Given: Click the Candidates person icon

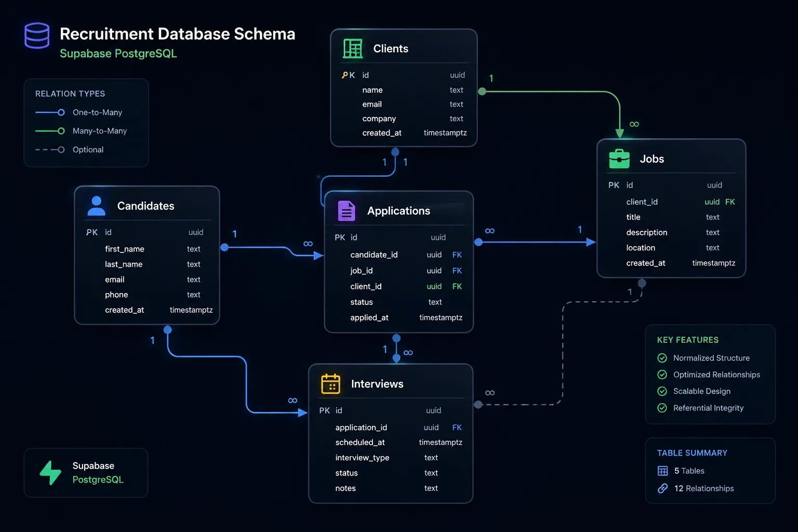Looking at the screenshot, I should (96, 206).
